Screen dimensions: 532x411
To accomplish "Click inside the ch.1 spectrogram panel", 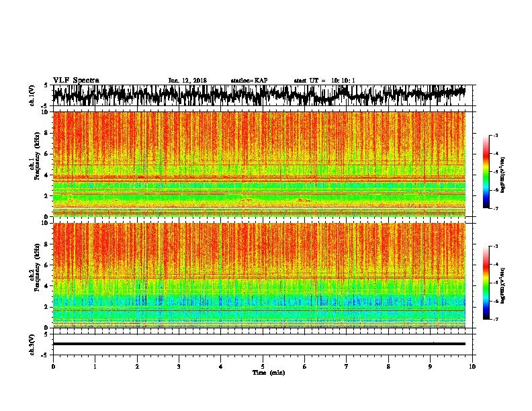I will (259, 164).
